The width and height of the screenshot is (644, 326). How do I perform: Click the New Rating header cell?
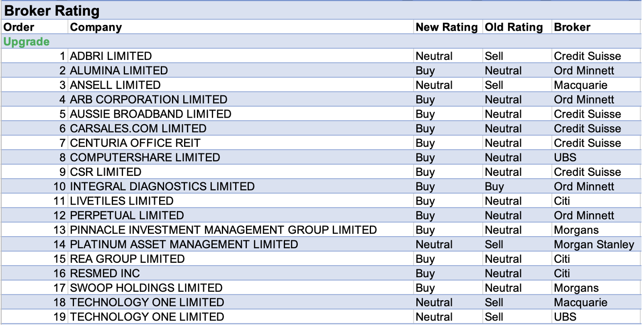447,27
